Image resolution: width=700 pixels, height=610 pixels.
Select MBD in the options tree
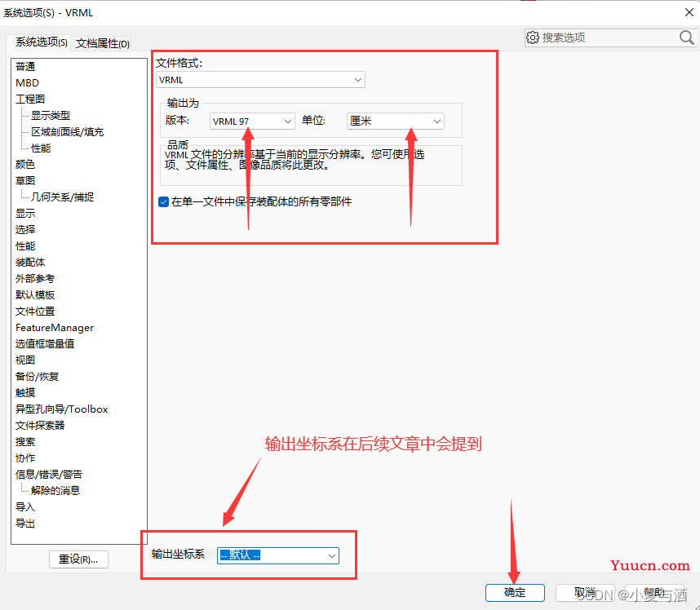coord(27,83)
